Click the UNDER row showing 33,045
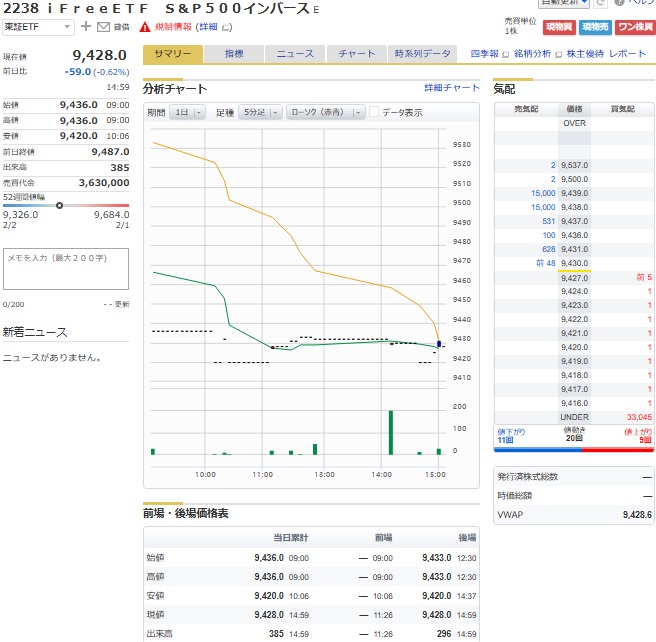The width and height of the screenshot is (656, 642). (574, 417)
